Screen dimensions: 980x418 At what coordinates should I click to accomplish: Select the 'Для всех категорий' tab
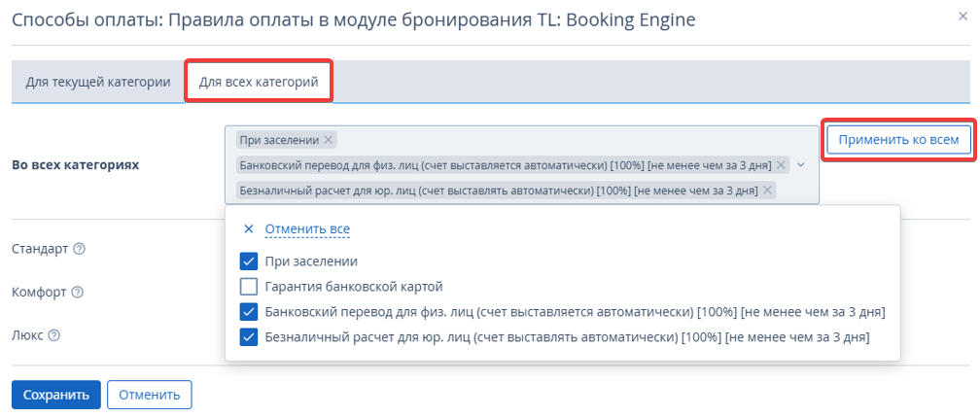(259, 82)
